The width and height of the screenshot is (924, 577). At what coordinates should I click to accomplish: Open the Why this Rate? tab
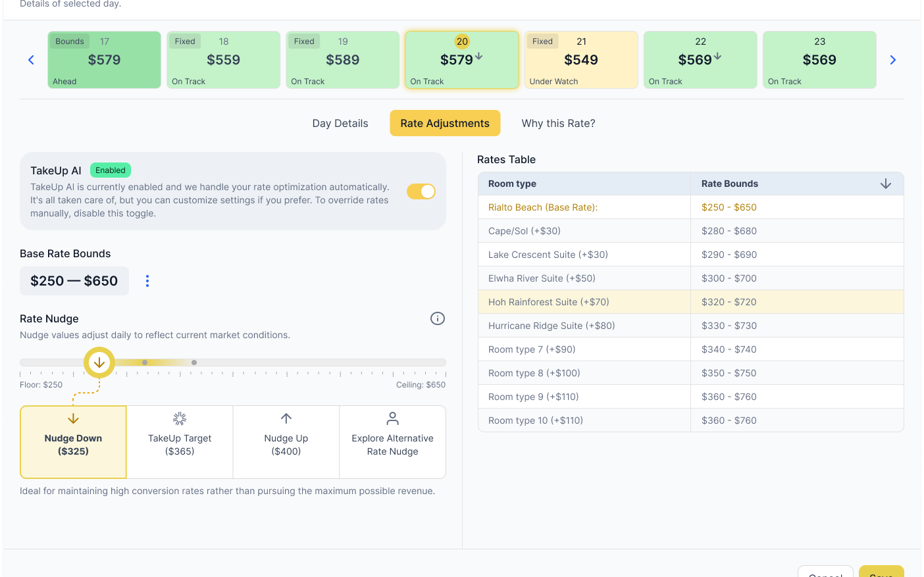[x=558, y=123]
